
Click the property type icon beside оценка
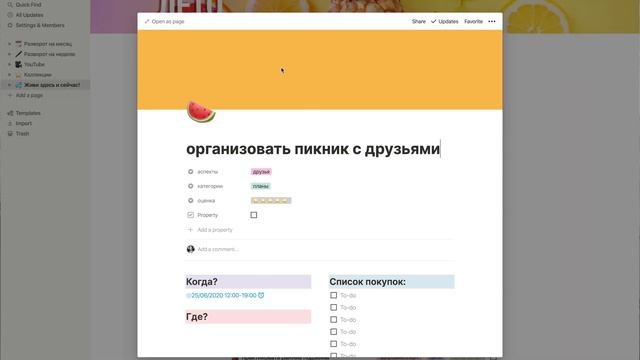191,200
